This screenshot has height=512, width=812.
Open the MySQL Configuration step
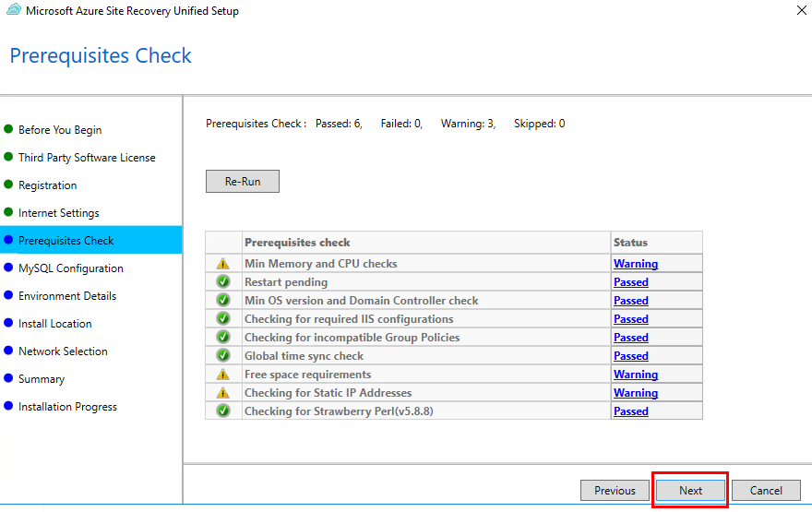(71, 268)
